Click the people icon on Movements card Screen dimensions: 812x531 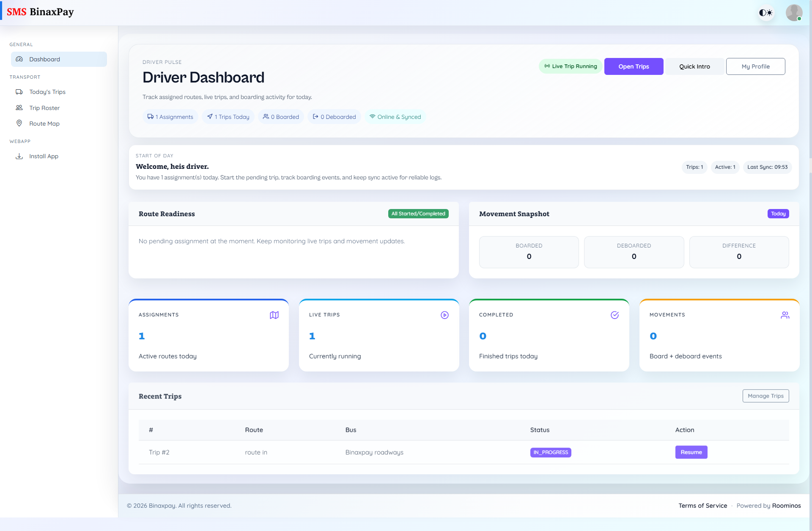(x=785, y=315)
